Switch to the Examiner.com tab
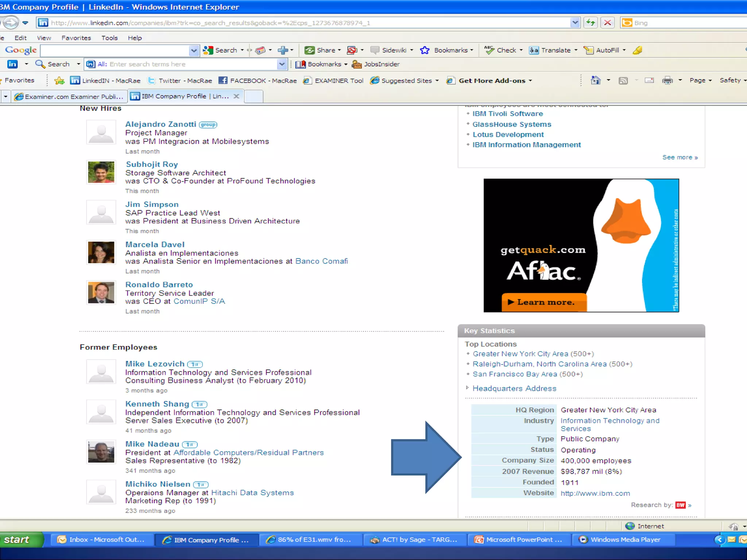747x560 pixels. 69,97
